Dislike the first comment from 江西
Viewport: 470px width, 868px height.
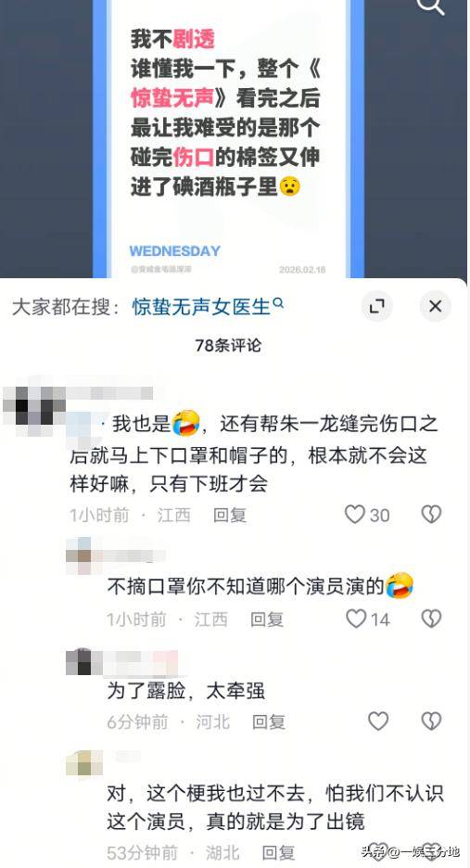(431, 515)
